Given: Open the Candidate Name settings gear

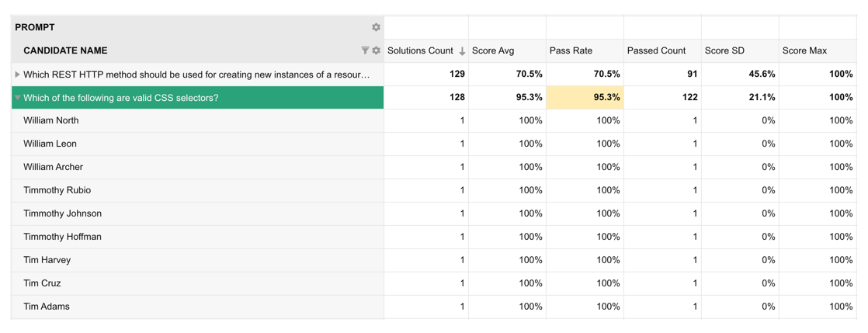Looking at the screenshot, I should [x=377, y=50].
